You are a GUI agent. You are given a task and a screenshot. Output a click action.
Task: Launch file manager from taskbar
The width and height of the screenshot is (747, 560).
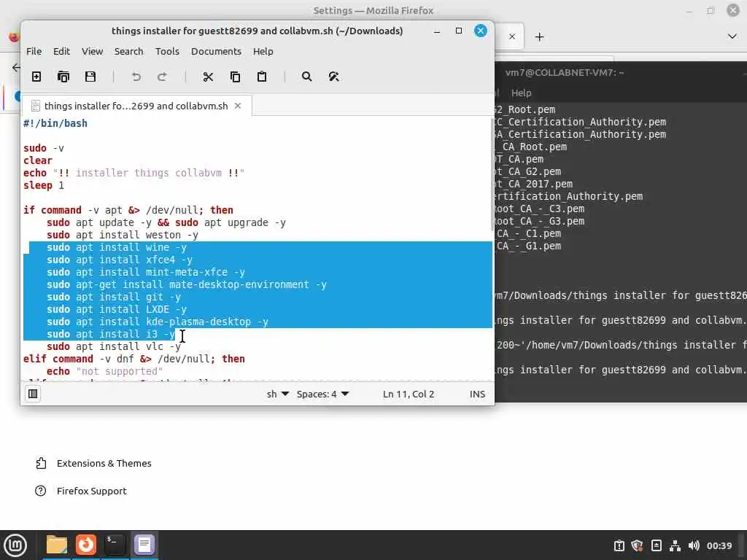click(x=57, y=545)
